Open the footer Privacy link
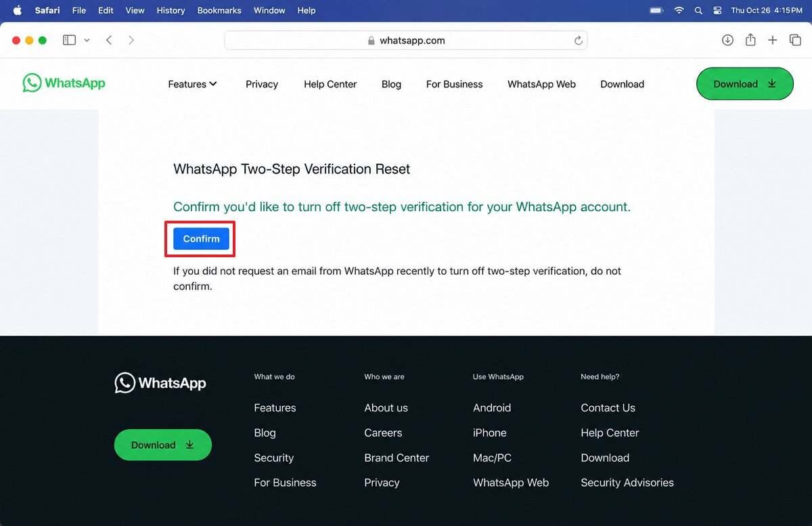 pyautogui.click(x=382, y=483)
